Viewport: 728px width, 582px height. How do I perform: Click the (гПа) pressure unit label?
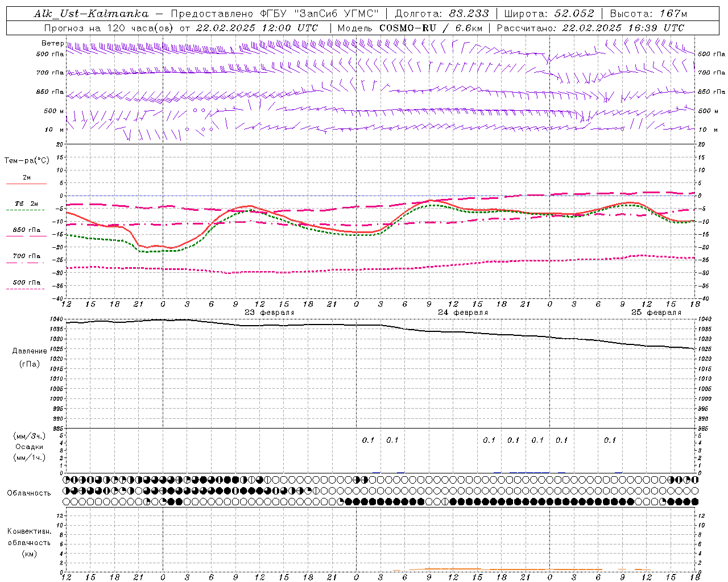coord(29,364)
